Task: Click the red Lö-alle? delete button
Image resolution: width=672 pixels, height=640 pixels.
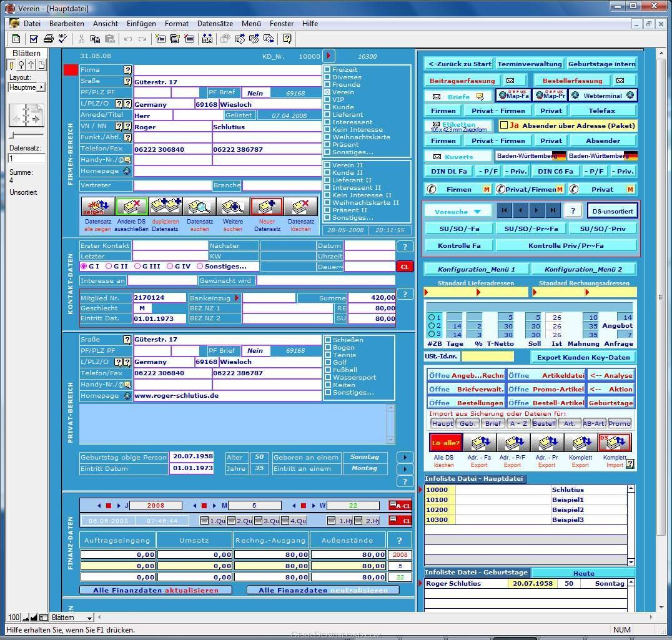Action: [446, 443]
